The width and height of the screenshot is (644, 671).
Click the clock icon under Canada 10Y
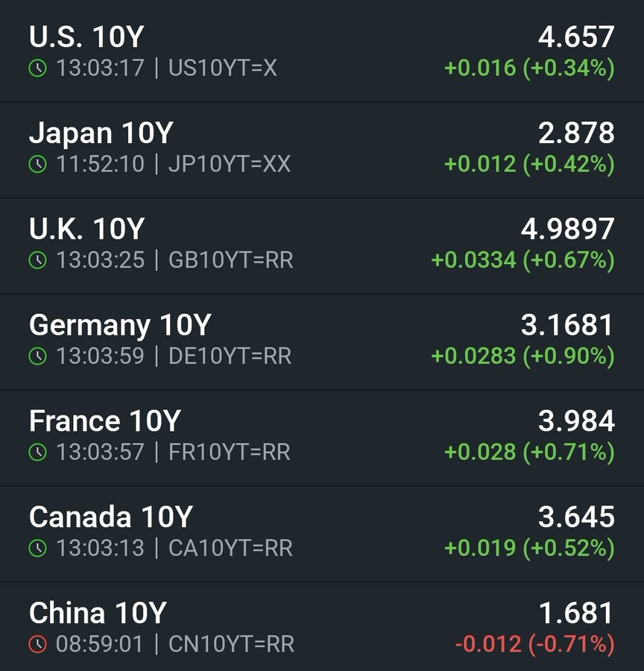click(38, 548)
